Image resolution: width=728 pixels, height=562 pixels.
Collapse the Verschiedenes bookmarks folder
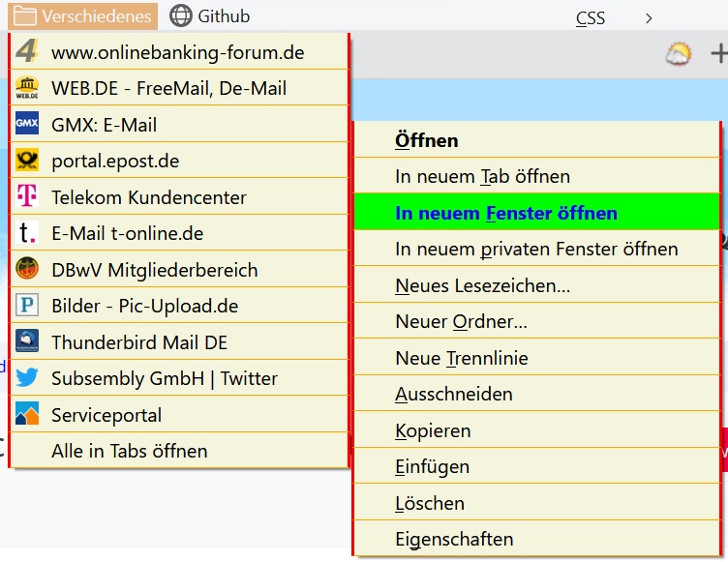(x=82, y=16)
